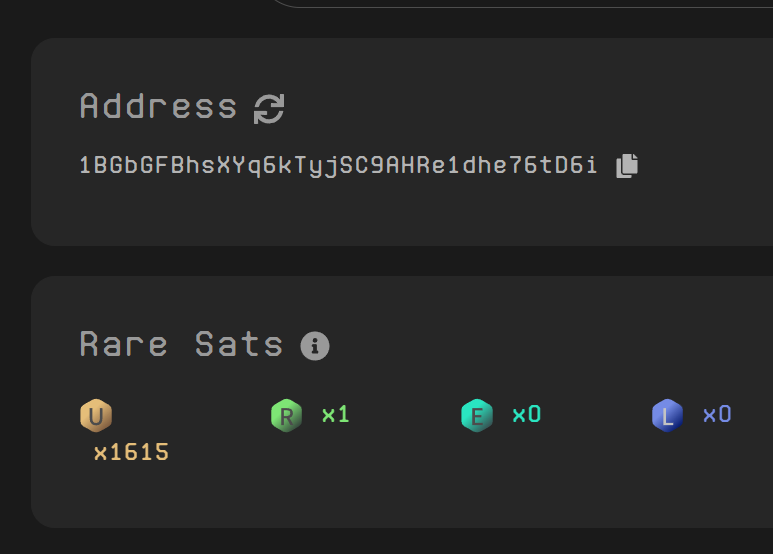Open the Rare Sats info tooltip icon

pos(315,346)
